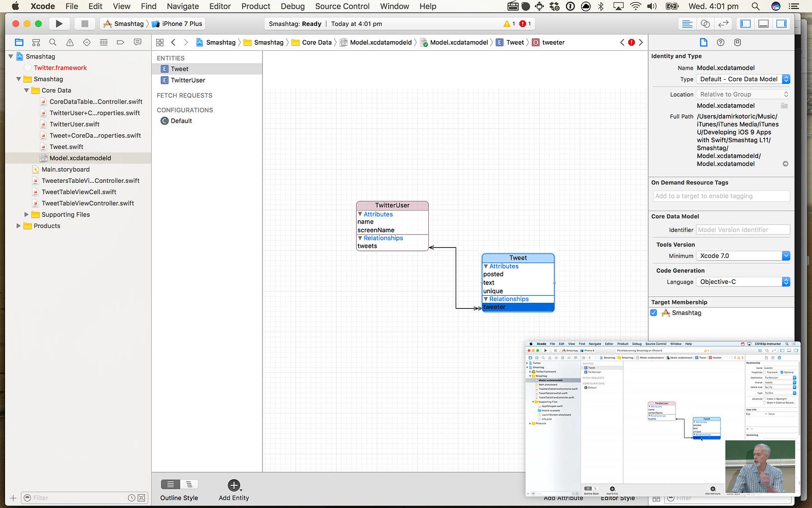Filter navigator by source-controlled files
The image size is (812, 508).
[x=142, y=498]
